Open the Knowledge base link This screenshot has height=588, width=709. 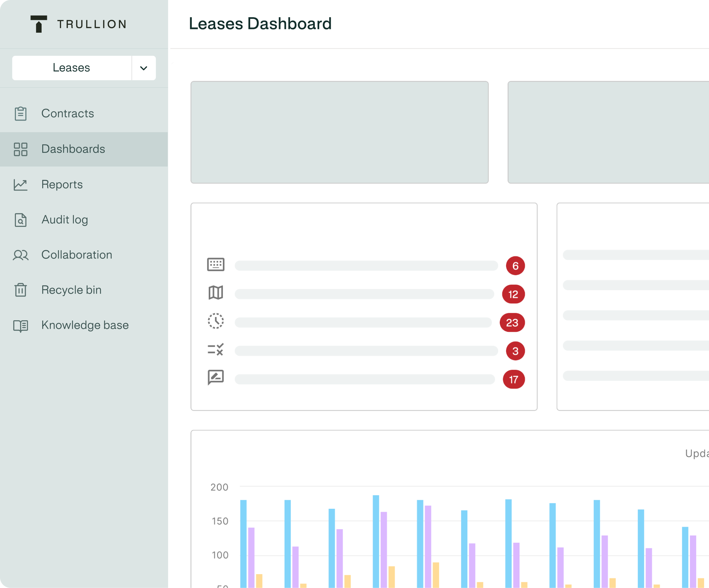tap(84, 325)
